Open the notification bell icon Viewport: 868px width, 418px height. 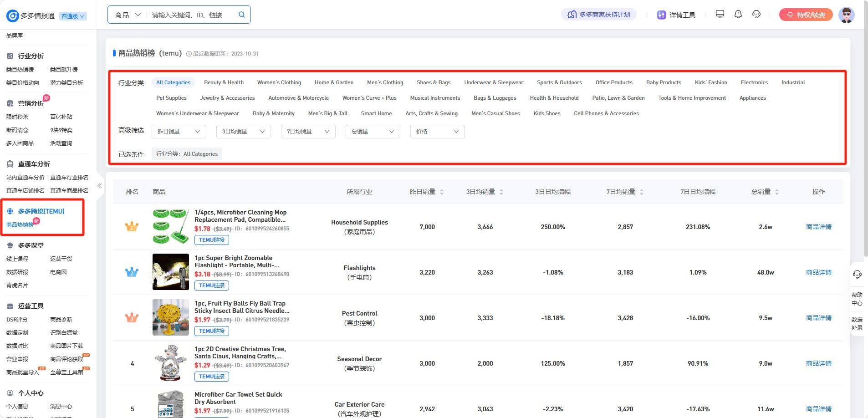point(738,14)
